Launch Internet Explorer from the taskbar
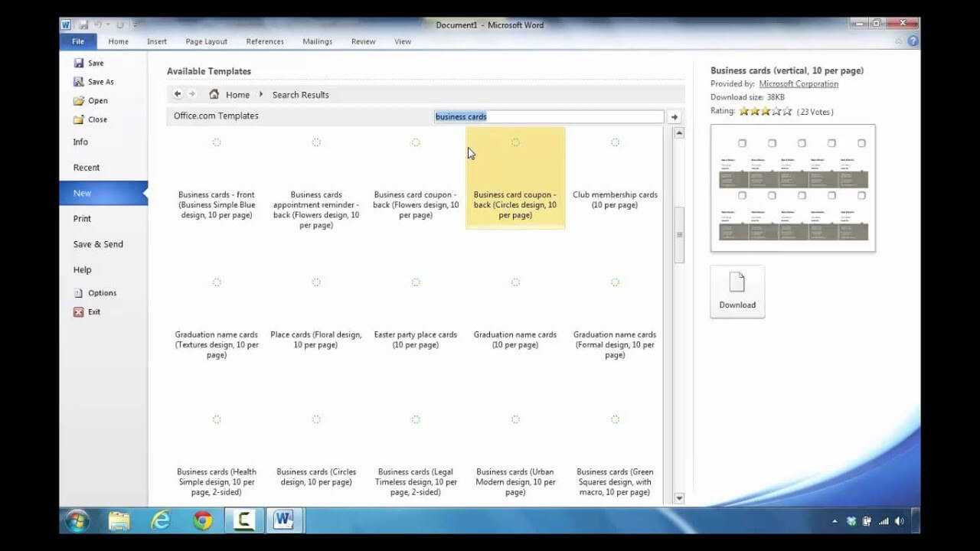The height and width of the screenshot is (551, 980). [x=161, y=521]
